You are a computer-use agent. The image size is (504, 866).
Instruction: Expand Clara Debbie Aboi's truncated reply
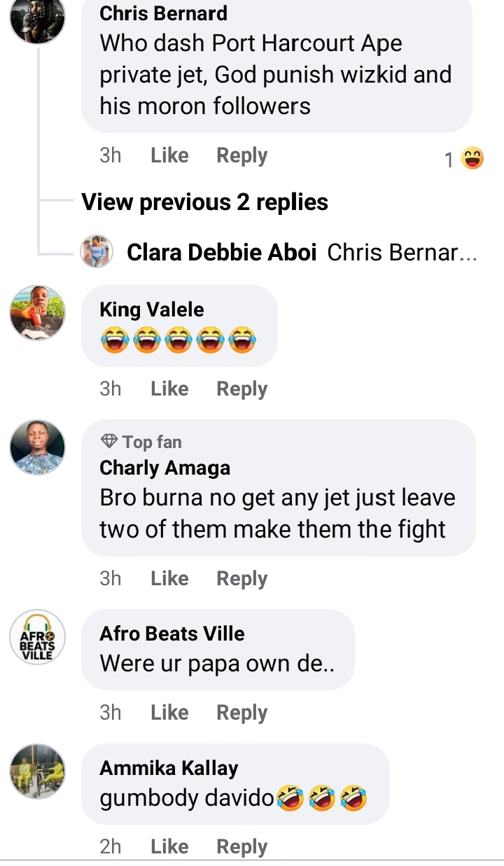[x=402, y=252]
